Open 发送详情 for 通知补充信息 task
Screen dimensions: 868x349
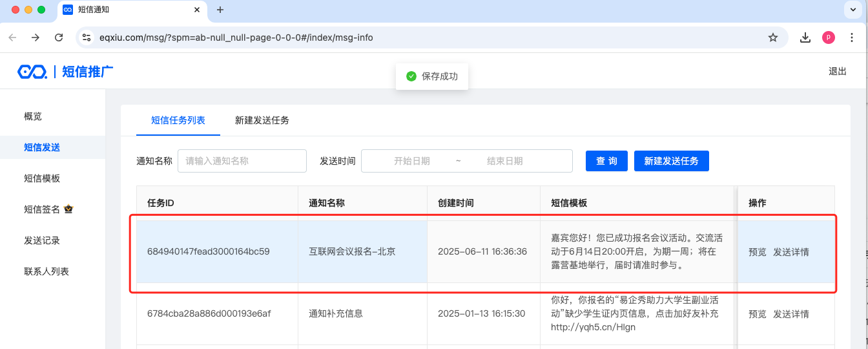[x=790, y=314]
